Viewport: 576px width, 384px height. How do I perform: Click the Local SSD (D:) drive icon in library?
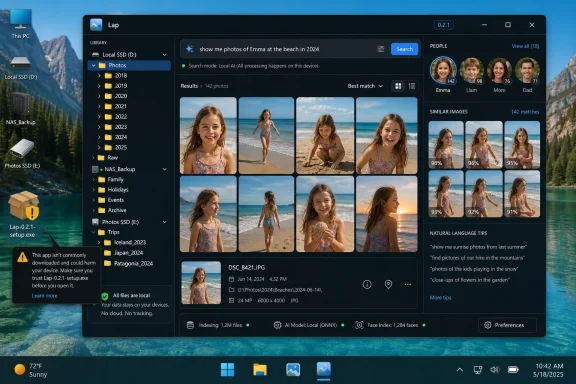(x=96, y=55)
